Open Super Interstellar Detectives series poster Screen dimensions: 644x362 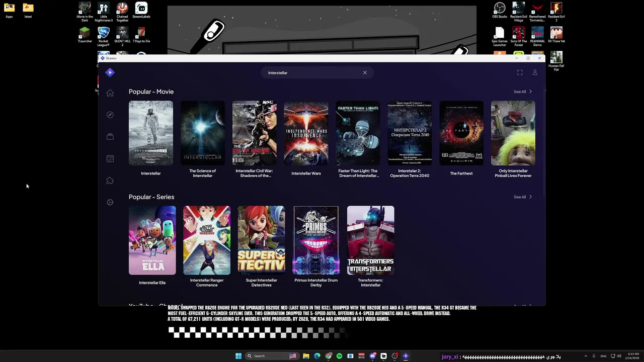click(261, 240)
